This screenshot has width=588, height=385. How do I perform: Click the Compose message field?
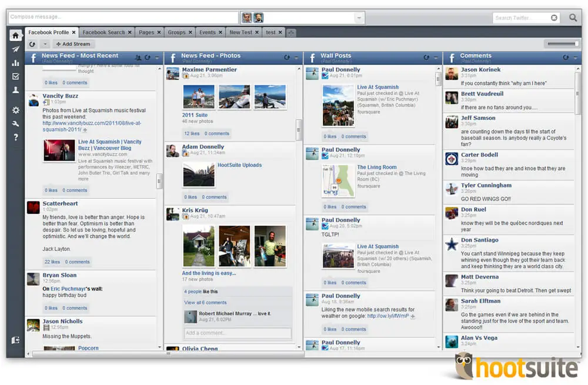pos(122,17)
